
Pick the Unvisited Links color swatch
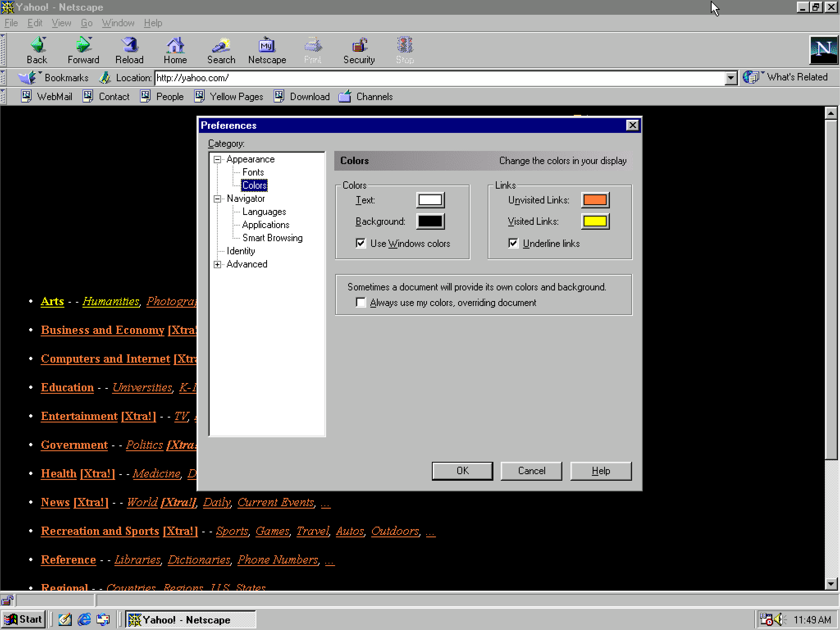coord(595,200)
